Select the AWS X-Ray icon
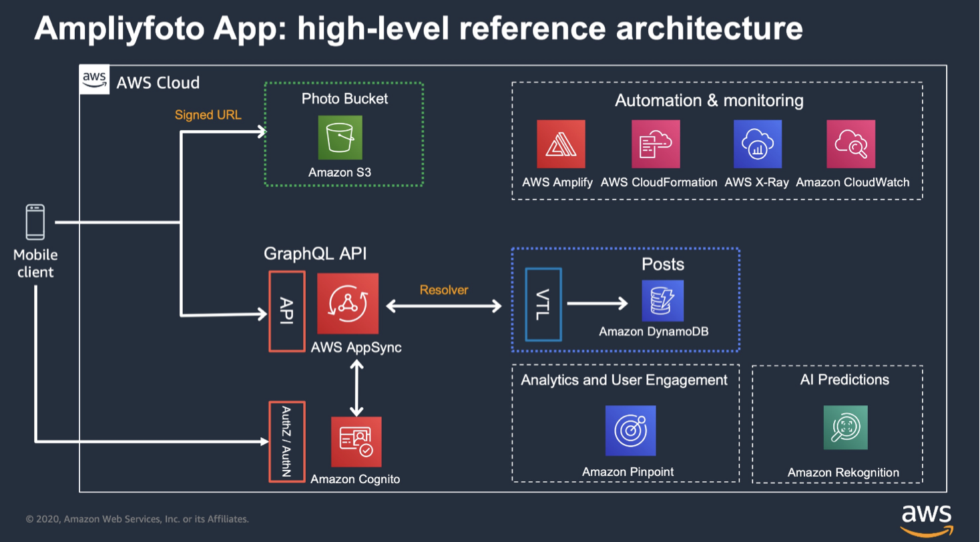980x542 pixels. pyautogui.click(x=758, y=144)
